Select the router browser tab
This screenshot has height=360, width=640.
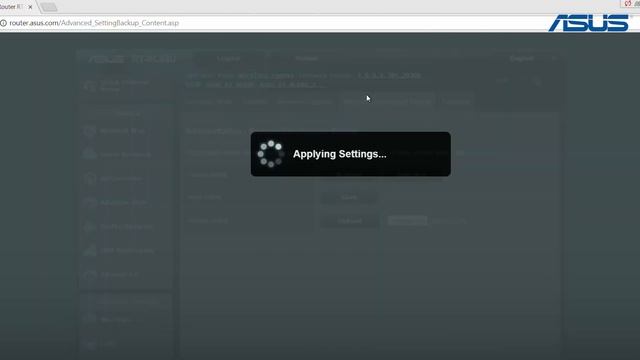pos(16,7)
